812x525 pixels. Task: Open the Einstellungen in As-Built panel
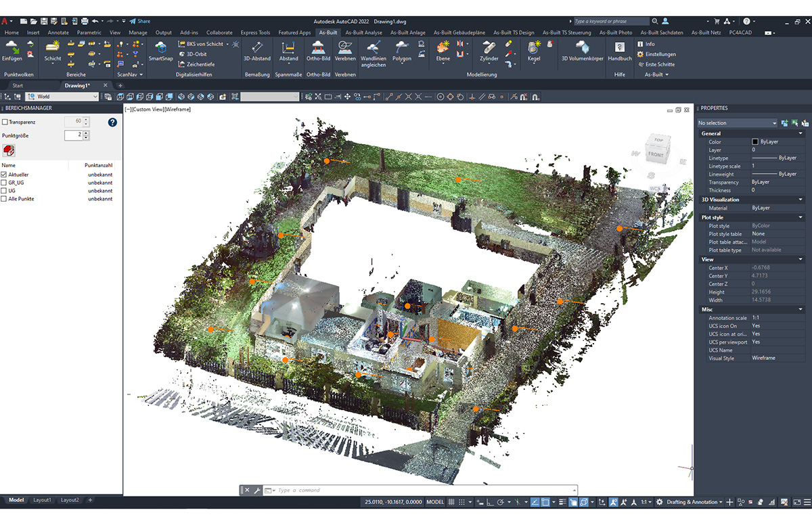tap(658, 55)
